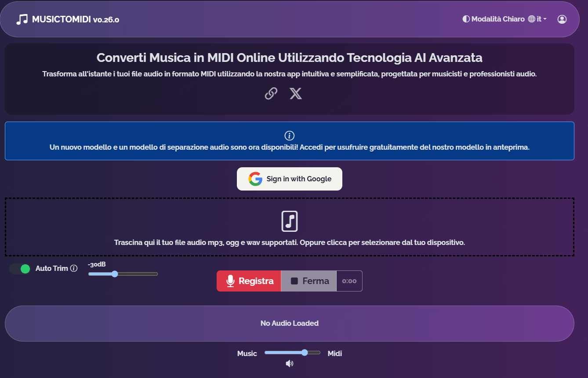The width and height of the screenshot is (588, 378).
Task: Share on X (Twitter)
Action: (x=296, y=94)
